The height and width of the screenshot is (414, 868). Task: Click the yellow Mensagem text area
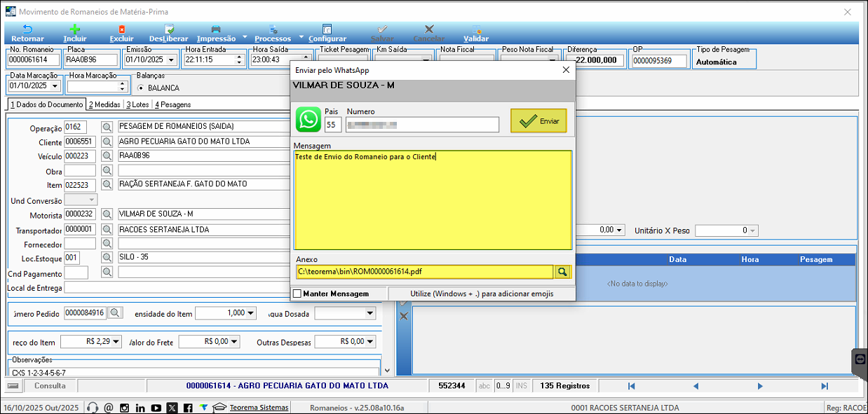433,200
